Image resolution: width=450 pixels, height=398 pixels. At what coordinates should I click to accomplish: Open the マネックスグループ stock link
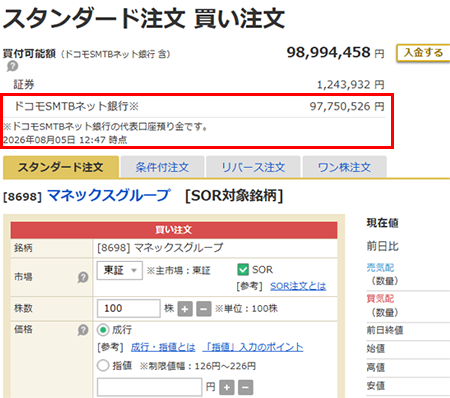click(x=109, y=195)
